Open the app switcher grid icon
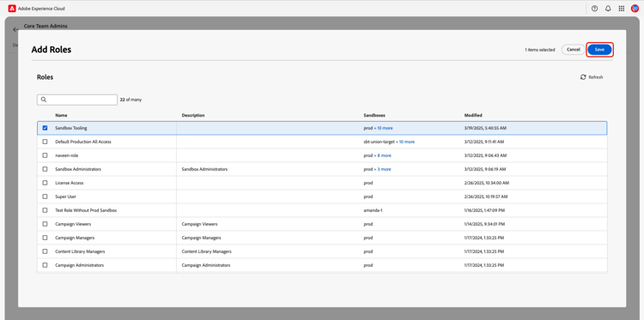Image resolution: width=644 pixels, height=320 pixels. coord(622,9)
